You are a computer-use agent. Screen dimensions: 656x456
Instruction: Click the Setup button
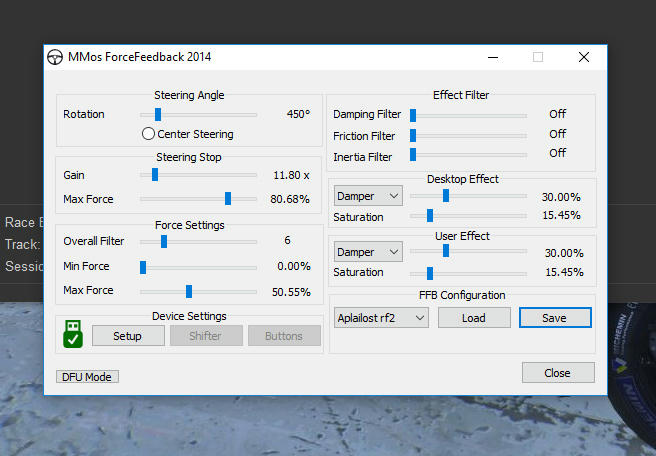click(127, 336)
